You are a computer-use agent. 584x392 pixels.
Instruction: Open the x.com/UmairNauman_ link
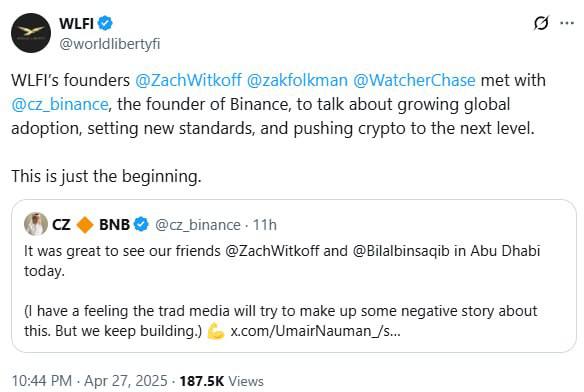click(x=315, y=331)
